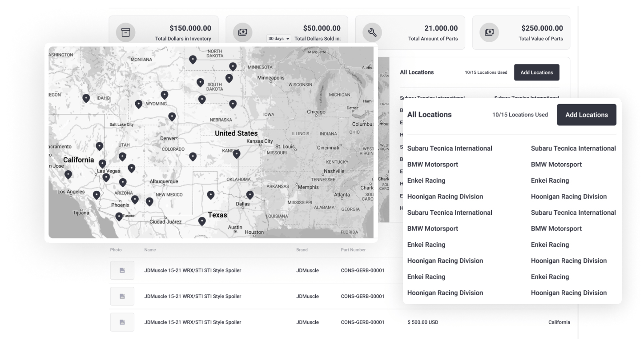644x345 pixels.
Task: Open the 30 days period dropdown
Action: tap(278, 39)
